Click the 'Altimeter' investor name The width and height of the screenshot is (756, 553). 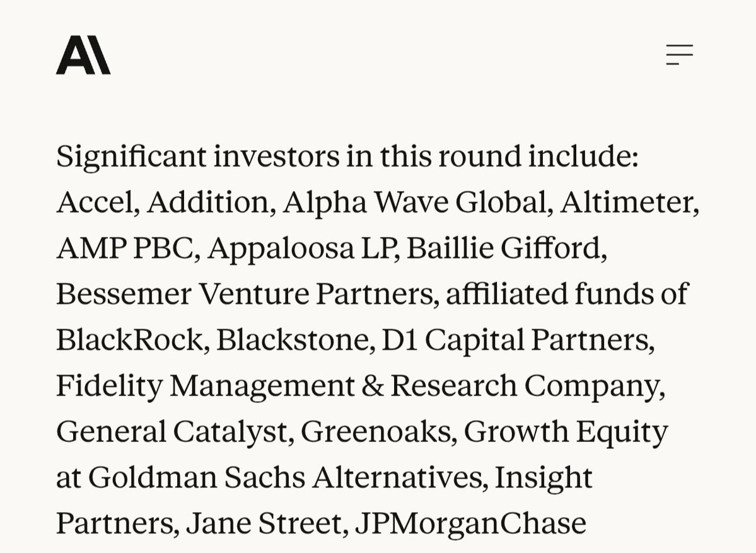(x=628, y=202)
